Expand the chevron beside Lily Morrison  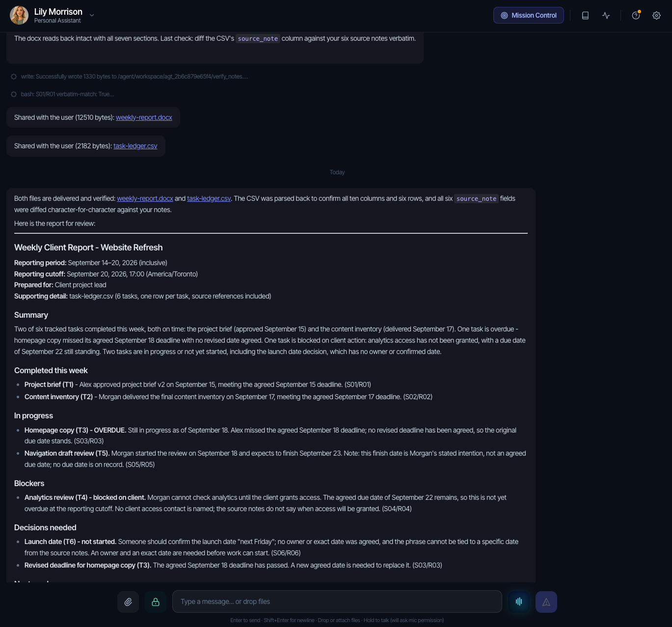(x=92, y=15)
